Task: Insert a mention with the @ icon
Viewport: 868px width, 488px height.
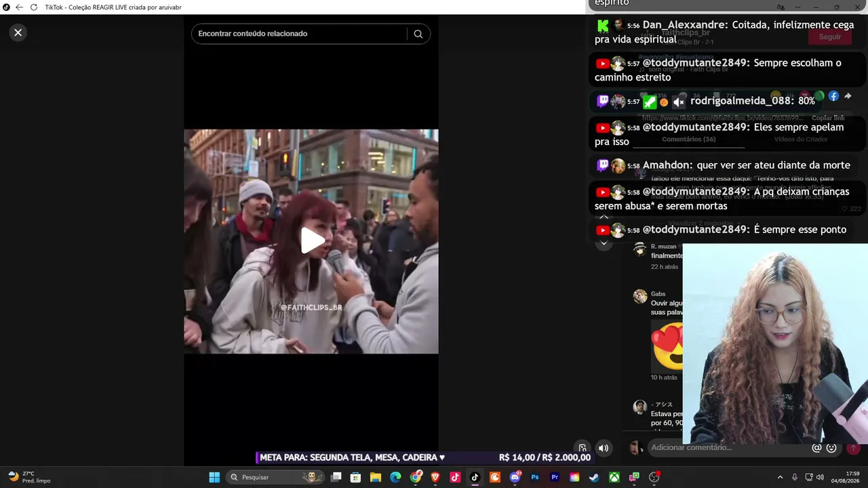Action: point(816,447)
